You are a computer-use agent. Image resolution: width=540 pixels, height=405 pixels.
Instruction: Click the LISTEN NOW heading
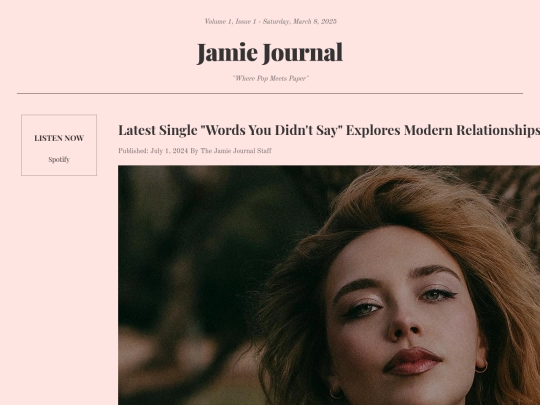[59, 138]
